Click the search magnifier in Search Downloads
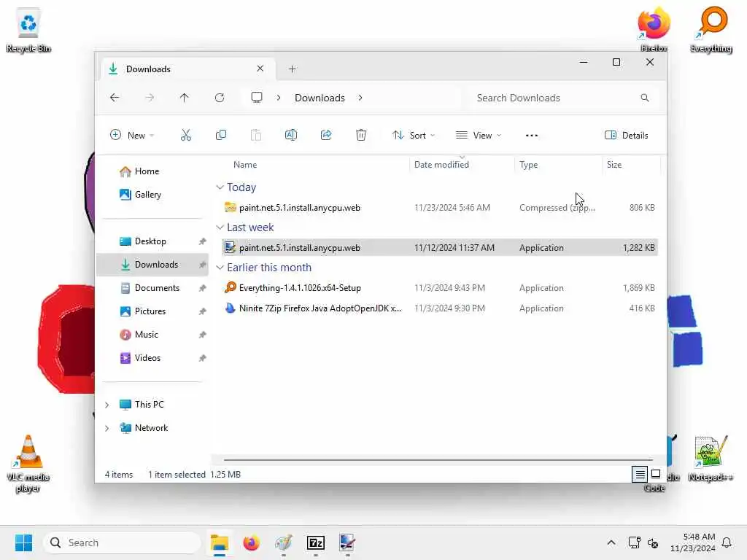This screenshot has height=560, width=747. click(645, 98)
